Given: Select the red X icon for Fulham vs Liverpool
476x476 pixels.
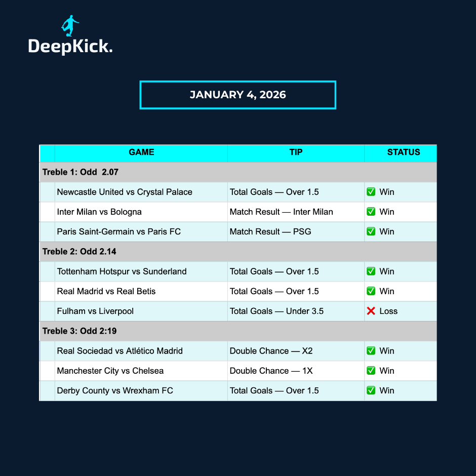Looking at the screenshot, I should (x=371, y=311).
